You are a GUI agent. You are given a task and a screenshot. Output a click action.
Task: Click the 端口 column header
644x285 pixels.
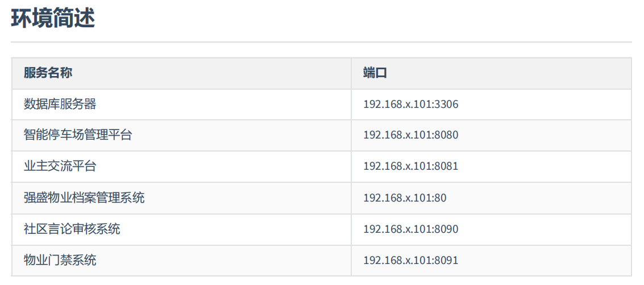375,73
